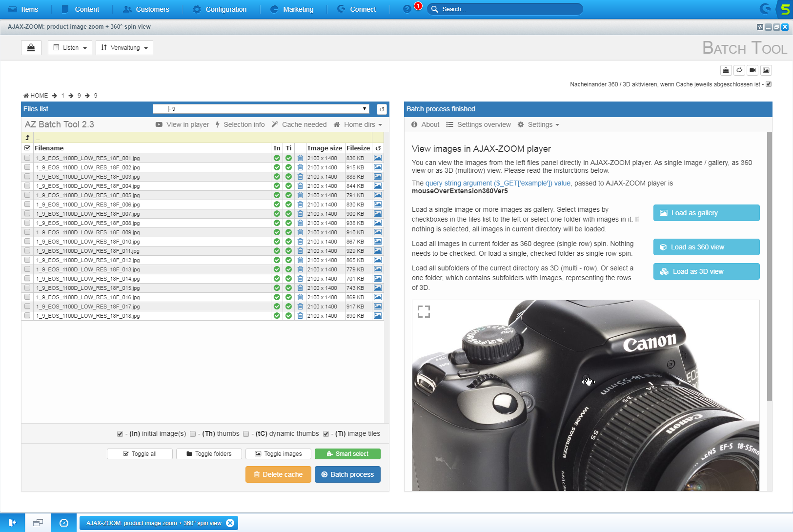The height and width of the screenshot is (532, 793).
Task: Delete cache trash icon for 18F_001.jpg
Action: [300, 158]
